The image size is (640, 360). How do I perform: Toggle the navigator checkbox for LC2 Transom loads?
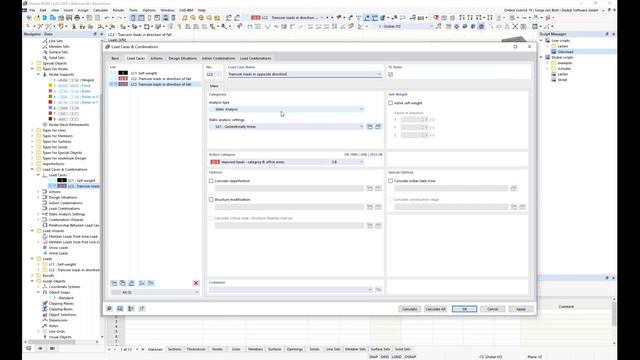pos(51,186)
